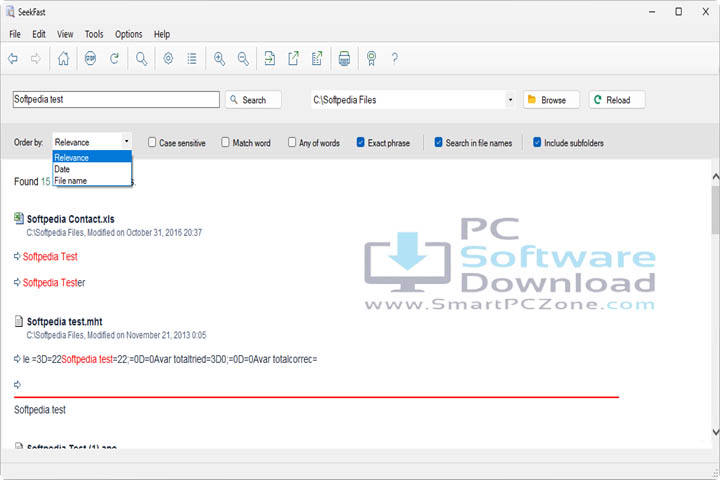Click the arrow next to Softpedia Test result
This screenshot has height=480, width=720.
pos(17,256)
